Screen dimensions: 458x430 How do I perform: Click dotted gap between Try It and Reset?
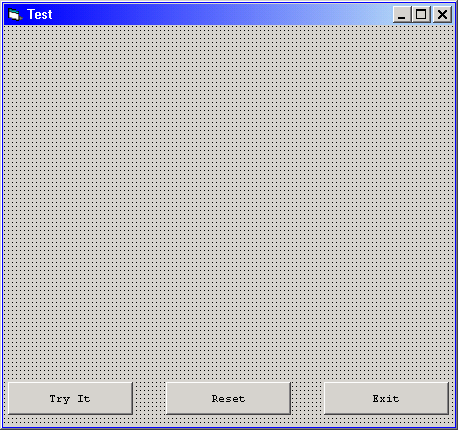149,399
